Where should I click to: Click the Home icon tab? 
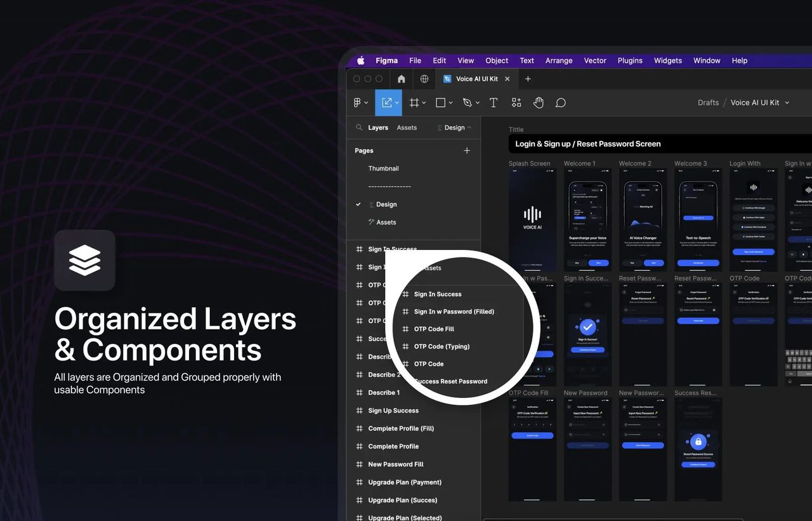point(401,79)
